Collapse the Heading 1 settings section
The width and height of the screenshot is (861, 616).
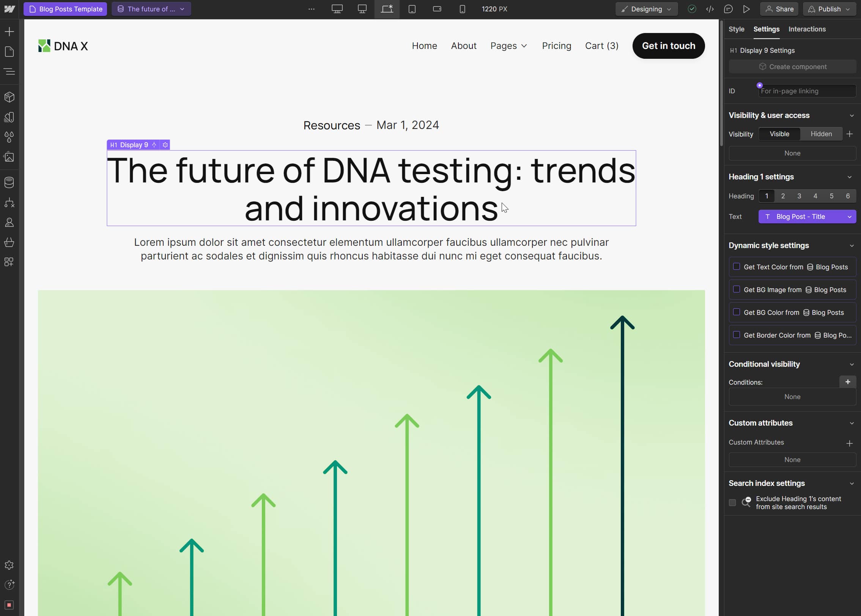850,177
